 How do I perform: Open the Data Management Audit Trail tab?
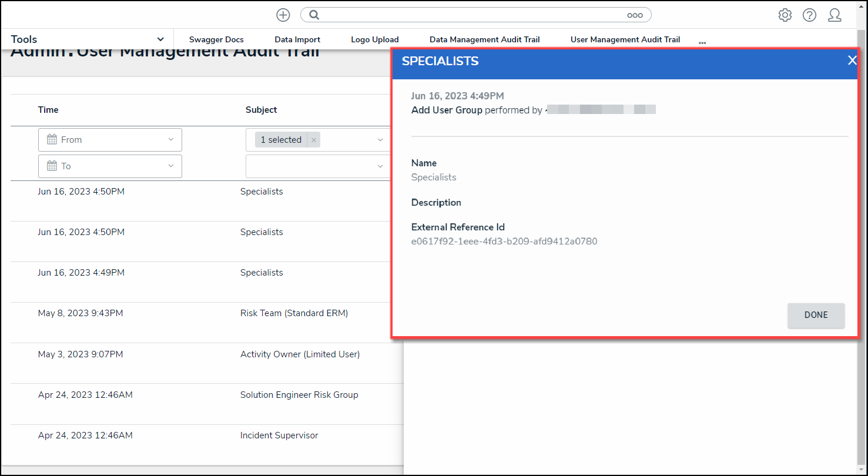[x=484, y=39]
